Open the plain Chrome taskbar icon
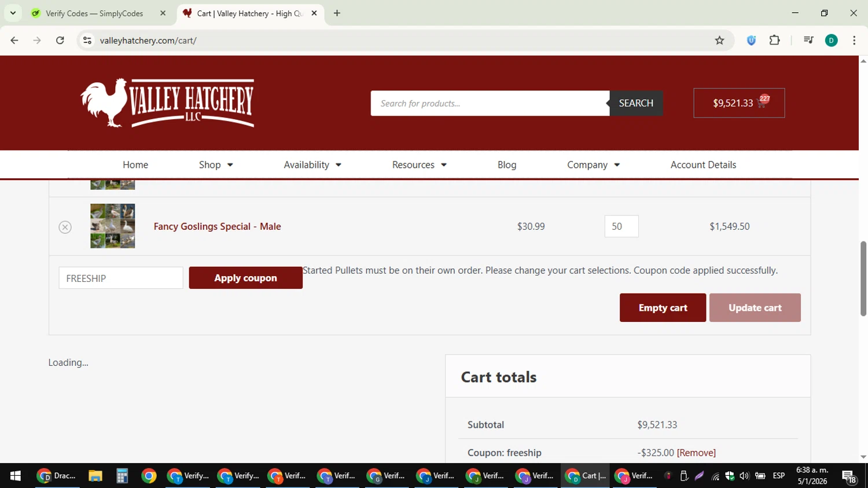 [149, 476]
